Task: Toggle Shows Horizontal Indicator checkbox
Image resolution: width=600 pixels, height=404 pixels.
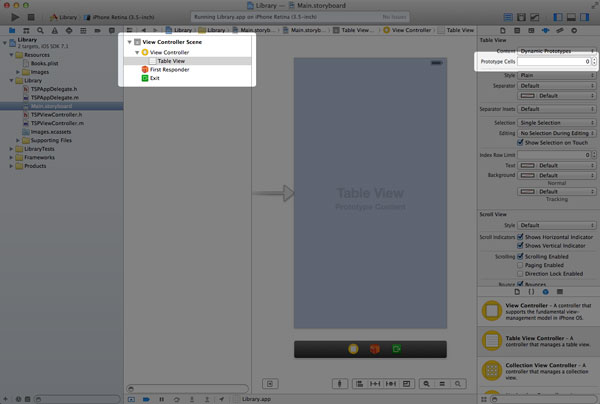Action: [520, 237]
